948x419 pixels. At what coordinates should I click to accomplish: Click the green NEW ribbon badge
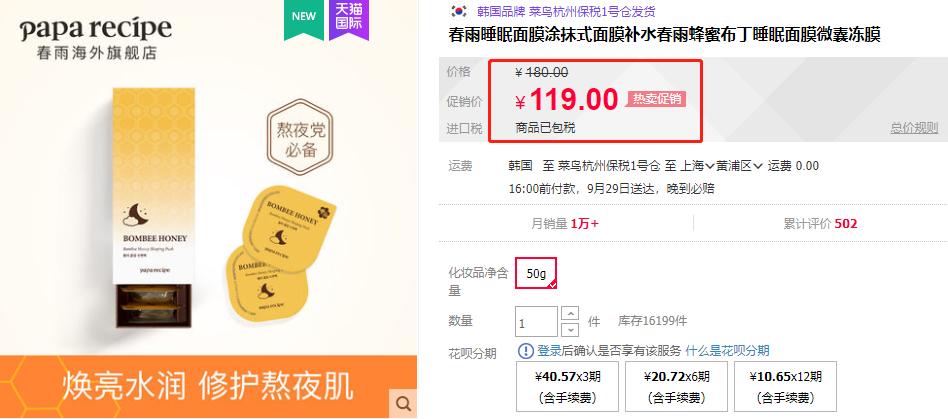point(304,18)
